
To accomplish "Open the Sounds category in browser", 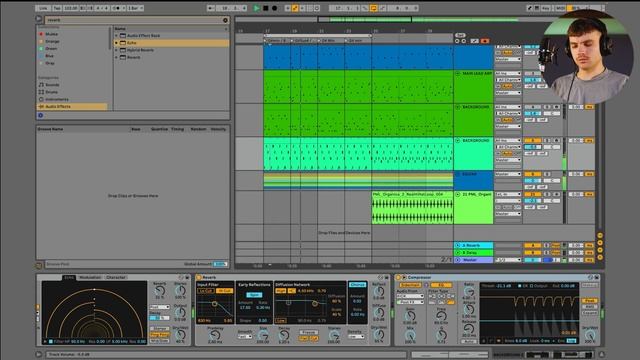I will pos(52,85).
